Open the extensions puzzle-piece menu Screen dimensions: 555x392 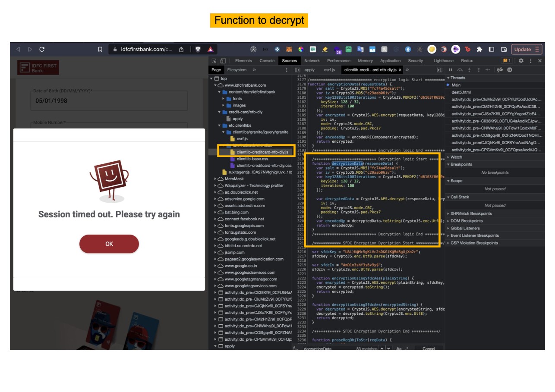pyautogui.click(x=479, y=49)
